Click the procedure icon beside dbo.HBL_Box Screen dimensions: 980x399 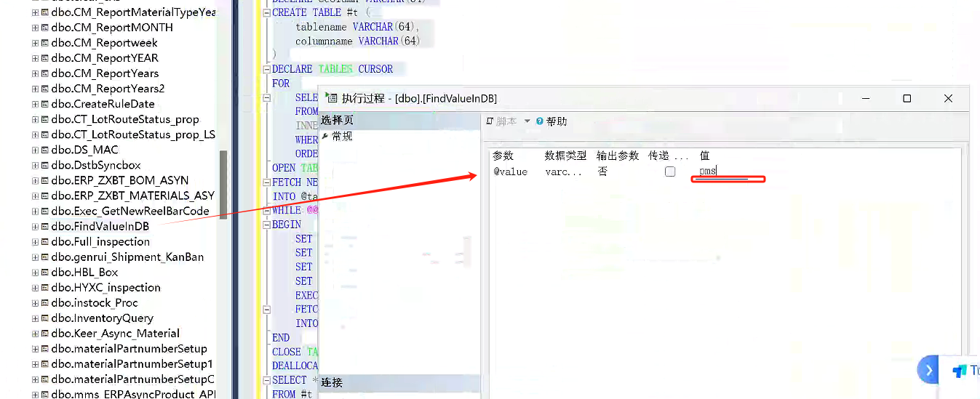45,273
